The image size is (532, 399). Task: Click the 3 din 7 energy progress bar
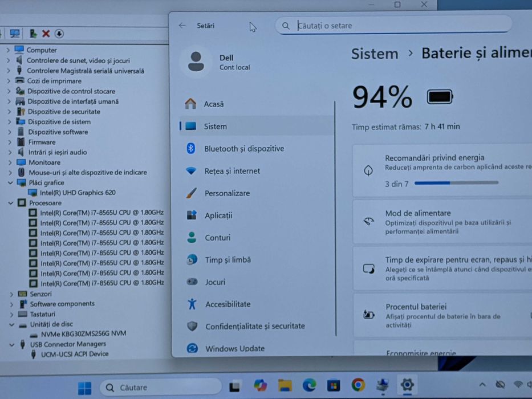456,183
